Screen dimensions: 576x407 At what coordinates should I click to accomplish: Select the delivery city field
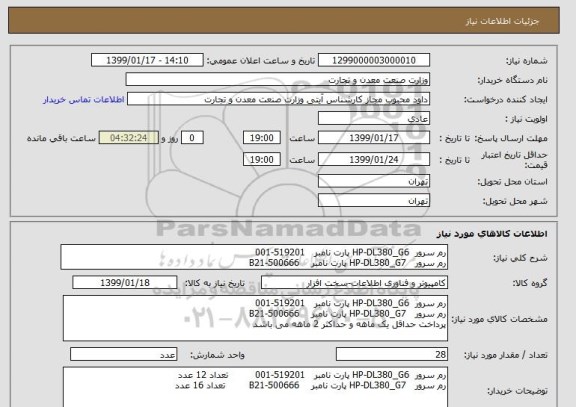click(x=374, y=201)
